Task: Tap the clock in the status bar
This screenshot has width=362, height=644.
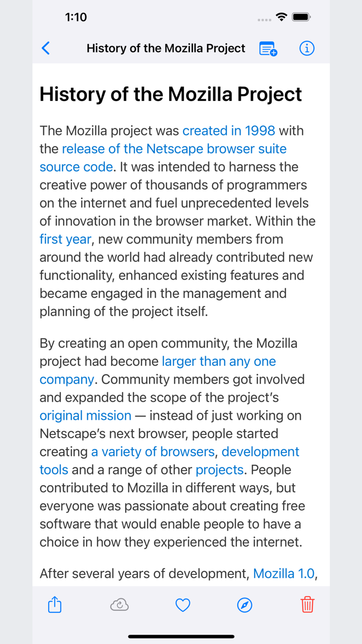Action: (x=76, y=17)
